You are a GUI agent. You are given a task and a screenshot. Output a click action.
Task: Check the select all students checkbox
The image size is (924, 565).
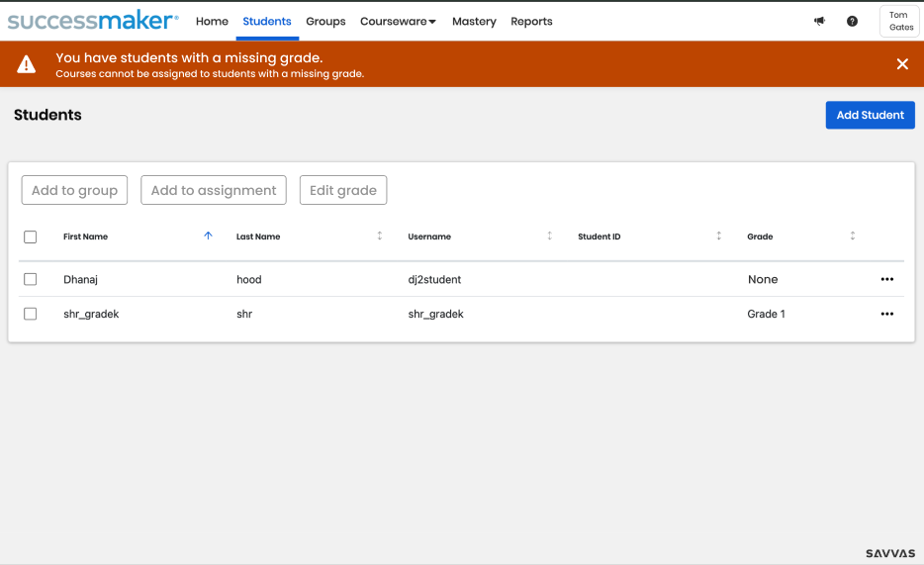31,236
